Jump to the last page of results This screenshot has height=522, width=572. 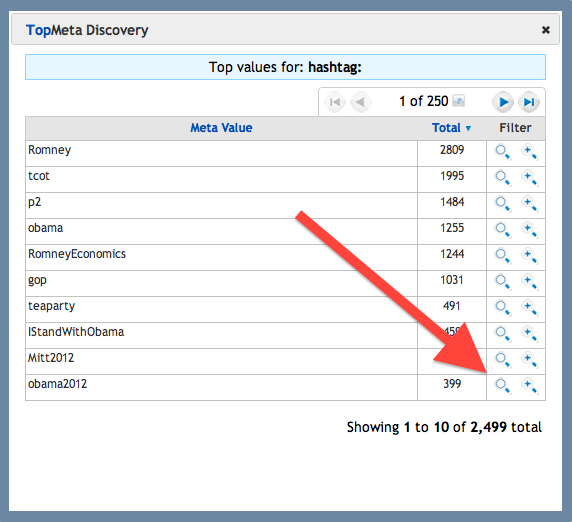pos(529,102)
